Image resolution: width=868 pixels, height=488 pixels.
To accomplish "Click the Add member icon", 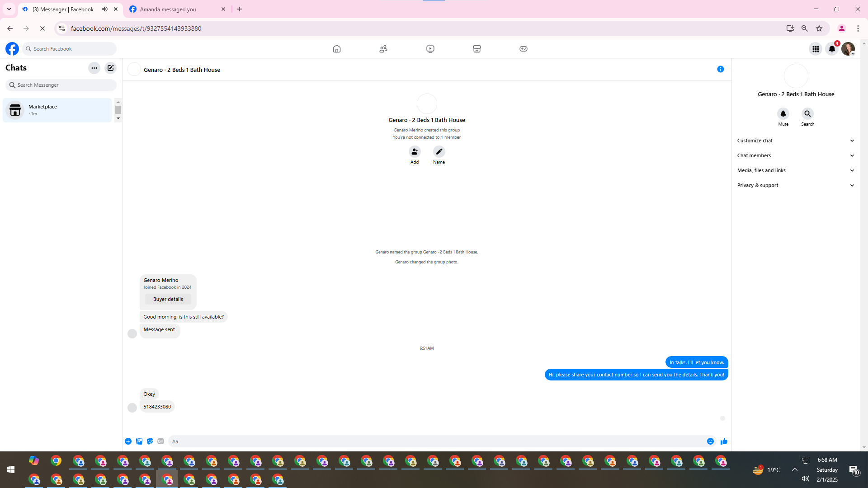I will (415, 152).
